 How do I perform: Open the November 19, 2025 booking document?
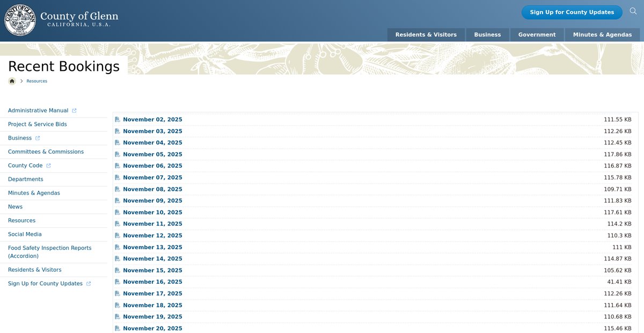click(x=152, y=317)
